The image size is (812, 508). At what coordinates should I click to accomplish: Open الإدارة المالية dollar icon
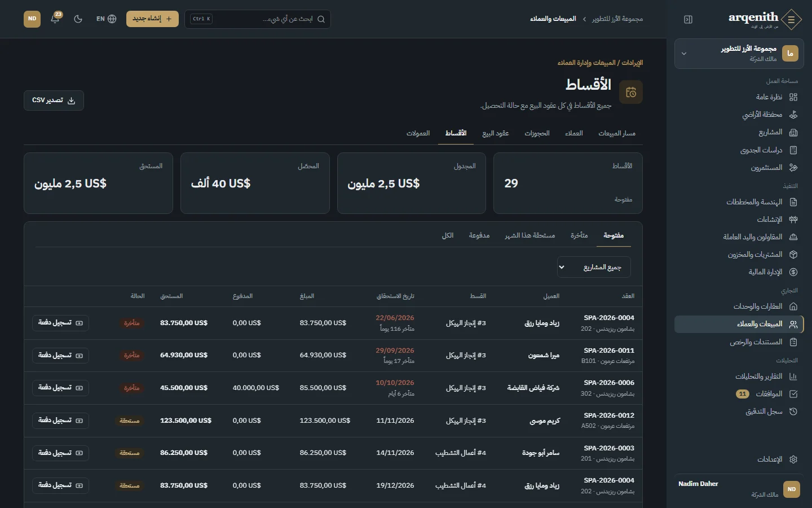tap(793, 272)
